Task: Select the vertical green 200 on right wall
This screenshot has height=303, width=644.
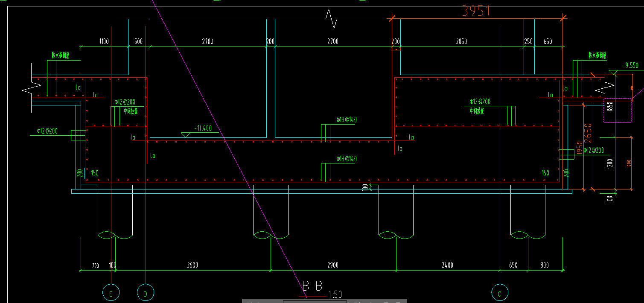Action: 566,173
